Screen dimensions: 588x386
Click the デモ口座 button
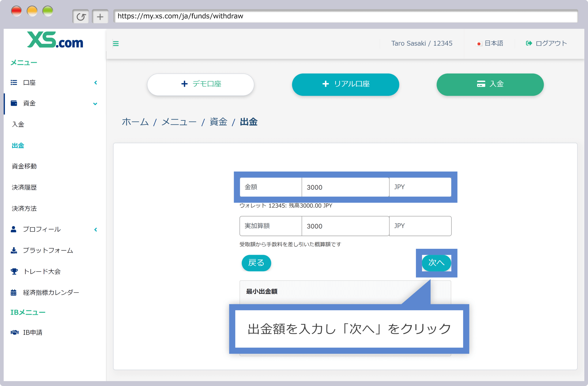tap(201, 84)
